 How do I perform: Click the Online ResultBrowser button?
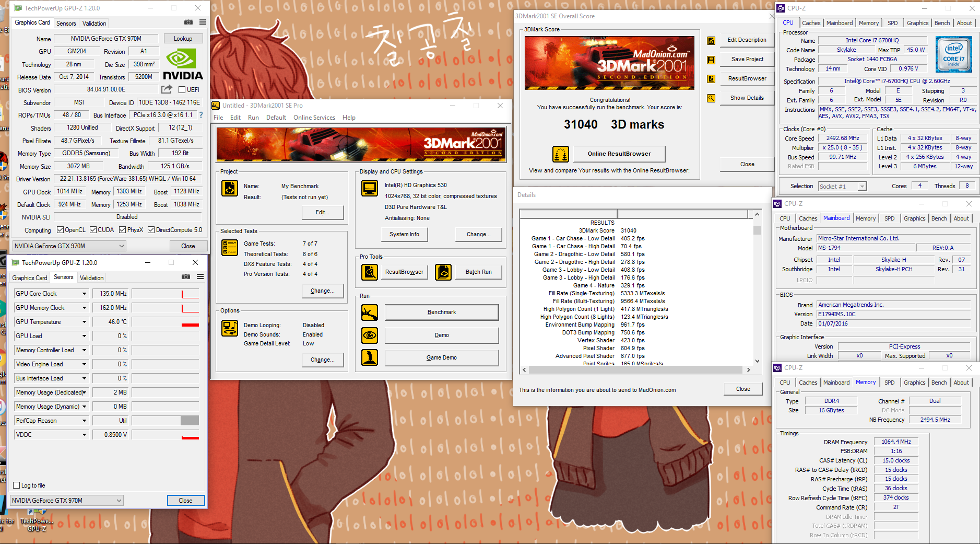(619, 154)
